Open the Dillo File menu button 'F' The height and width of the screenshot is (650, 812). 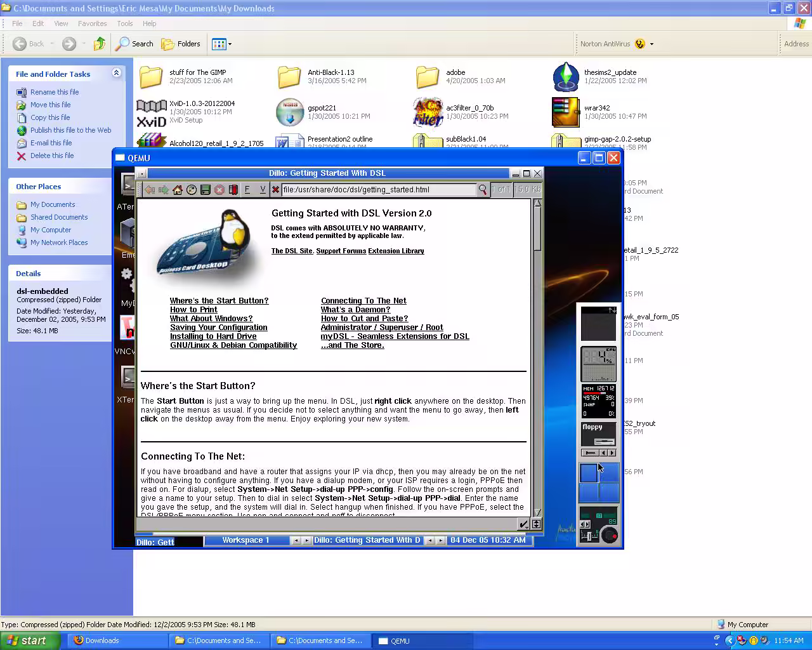click(247, 190)
